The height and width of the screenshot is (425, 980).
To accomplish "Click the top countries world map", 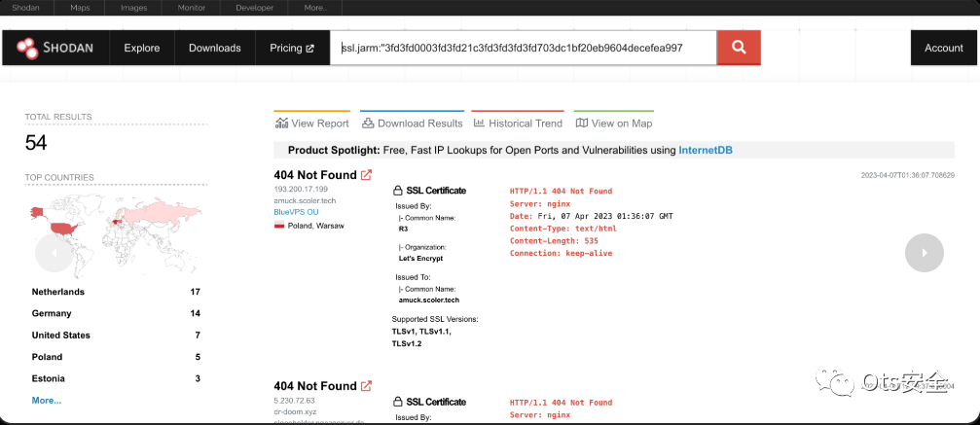I will click(x=116, y=234).
